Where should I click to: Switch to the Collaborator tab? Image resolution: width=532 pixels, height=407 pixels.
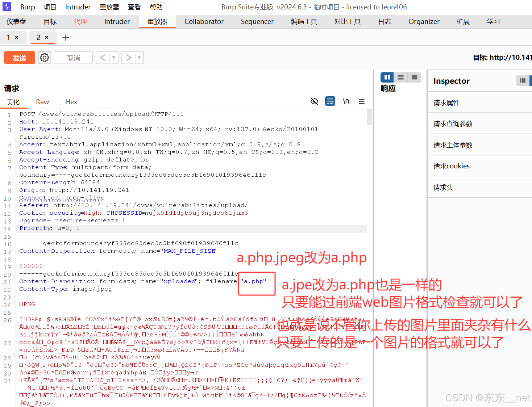pos(204,22)
